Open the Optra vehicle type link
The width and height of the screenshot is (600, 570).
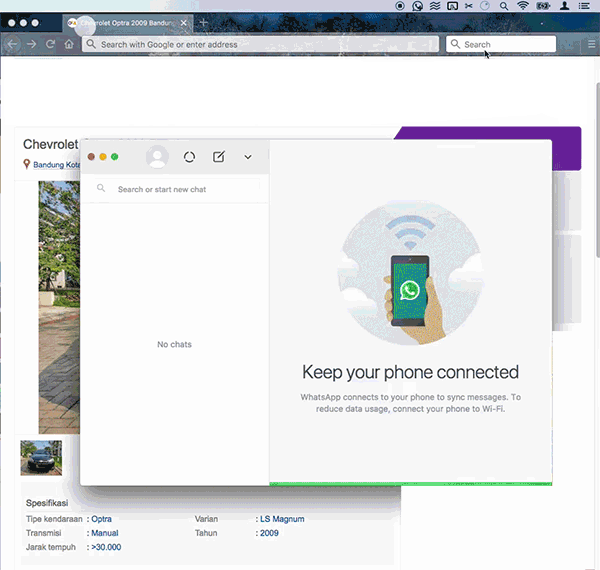(101, 519)
